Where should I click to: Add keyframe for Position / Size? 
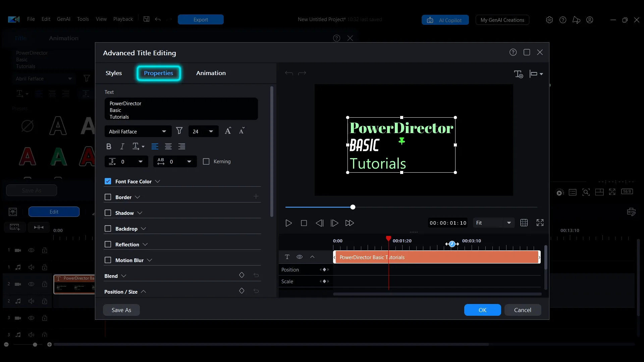[241, 291]
